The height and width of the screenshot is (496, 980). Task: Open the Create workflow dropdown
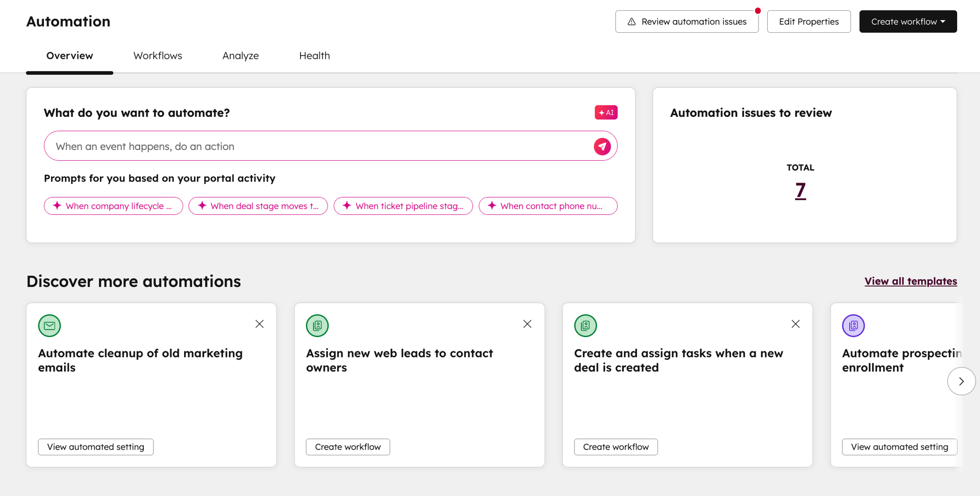907,21
